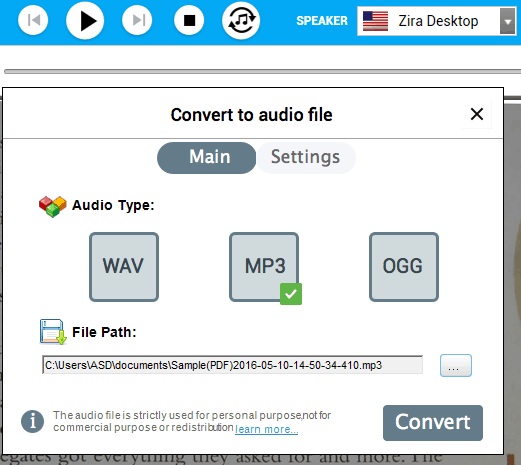The width and height of the screenshot is (521, 465).
Task: Click the previous track button
Action: [x=33, y=20]
